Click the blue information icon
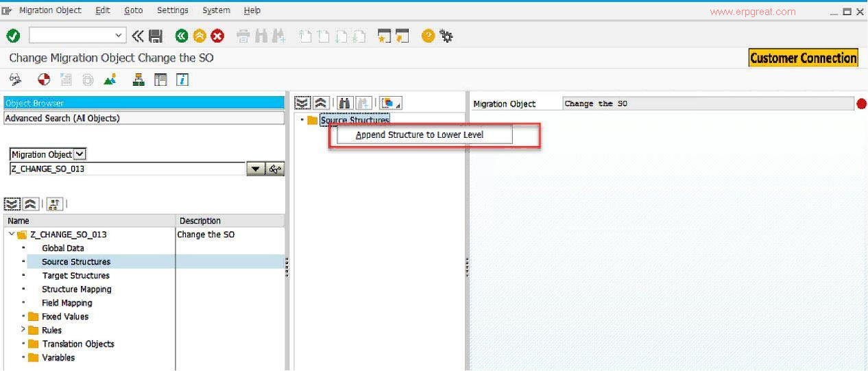868x371 pixels. tap(182, 80)
